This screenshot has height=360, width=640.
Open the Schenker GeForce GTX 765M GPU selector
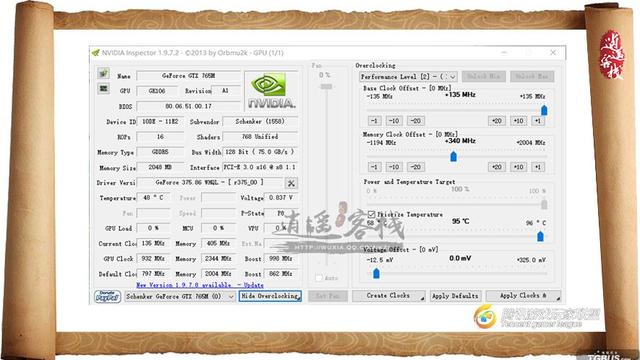point(180,296)
